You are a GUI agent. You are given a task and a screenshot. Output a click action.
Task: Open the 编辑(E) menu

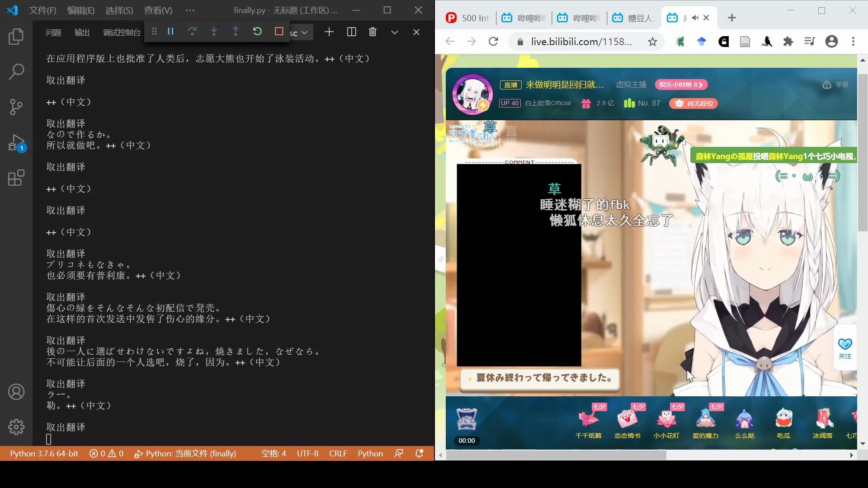pos(80,10)
